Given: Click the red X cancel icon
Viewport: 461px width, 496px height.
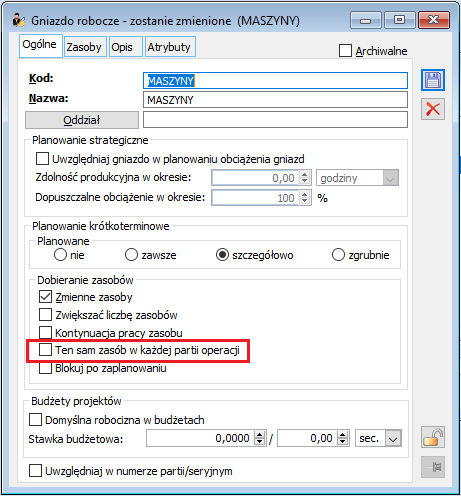Looking at the screenshot, I should coord(433,109).
